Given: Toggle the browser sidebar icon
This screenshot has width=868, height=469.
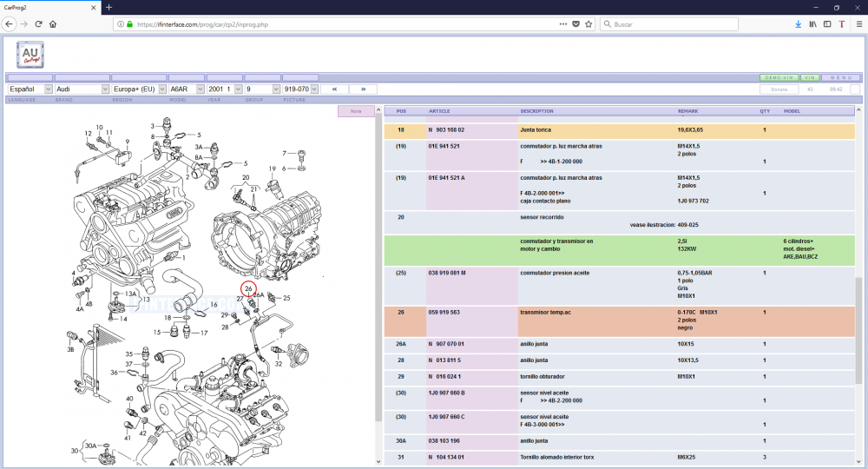Looking at the screenshot, I should tap(827, 24).
